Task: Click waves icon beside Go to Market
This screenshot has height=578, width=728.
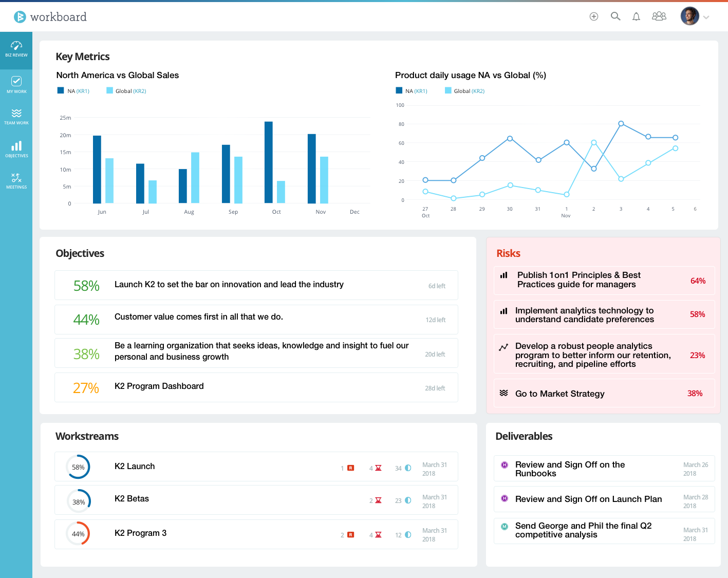Action: pos(503,393)
